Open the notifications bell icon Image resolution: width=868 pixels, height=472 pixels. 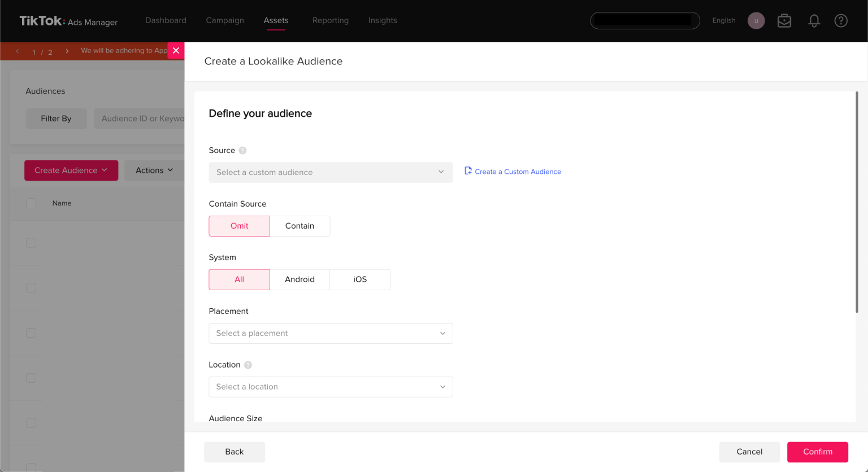[814, 20]
